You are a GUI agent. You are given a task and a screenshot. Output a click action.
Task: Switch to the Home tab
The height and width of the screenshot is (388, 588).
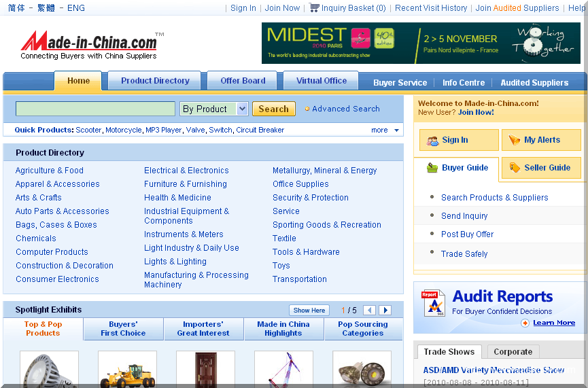click(78, 81)
